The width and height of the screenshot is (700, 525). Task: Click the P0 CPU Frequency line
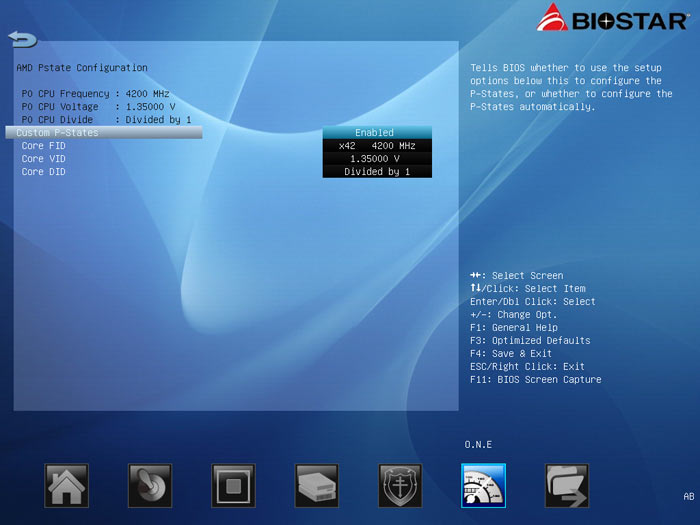96,94
